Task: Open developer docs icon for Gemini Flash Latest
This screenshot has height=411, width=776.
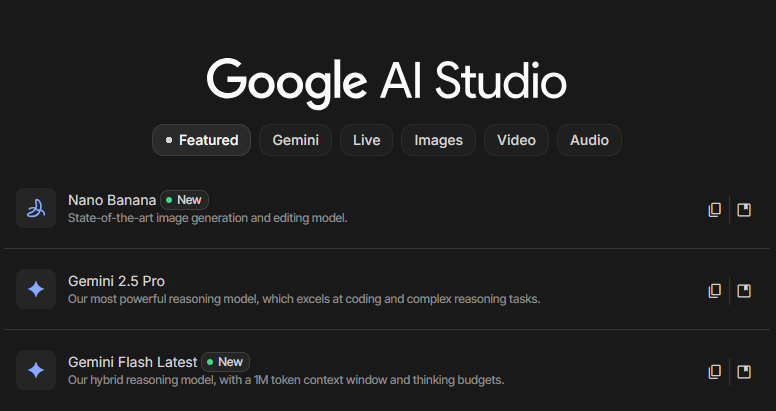Action: pos(744,371)
